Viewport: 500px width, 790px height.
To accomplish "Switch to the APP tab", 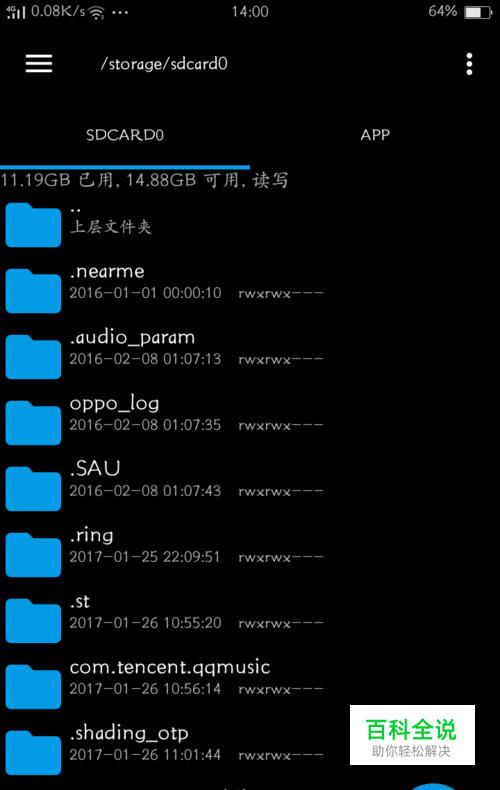I will coord(375,135).
